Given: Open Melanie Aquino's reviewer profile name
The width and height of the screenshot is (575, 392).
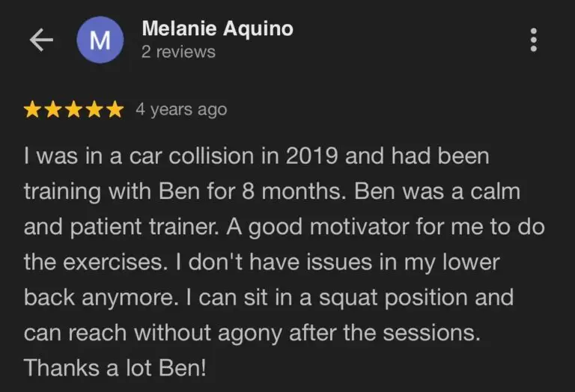Looking at the screenshot, I should pyautogui.click(x=217, y=29).
